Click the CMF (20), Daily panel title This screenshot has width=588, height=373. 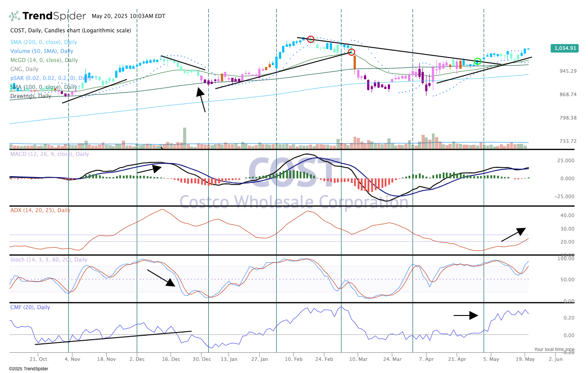(x=30, y=307)
